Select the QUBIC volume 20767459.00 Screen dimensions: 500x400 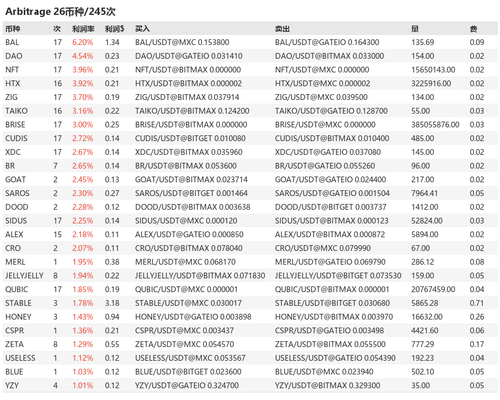433,289
